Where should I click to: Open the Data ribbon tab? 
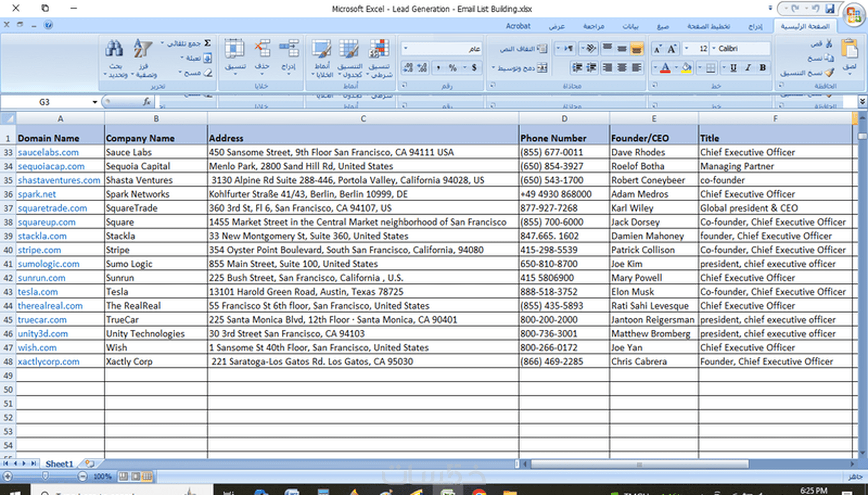pos(630,26)
